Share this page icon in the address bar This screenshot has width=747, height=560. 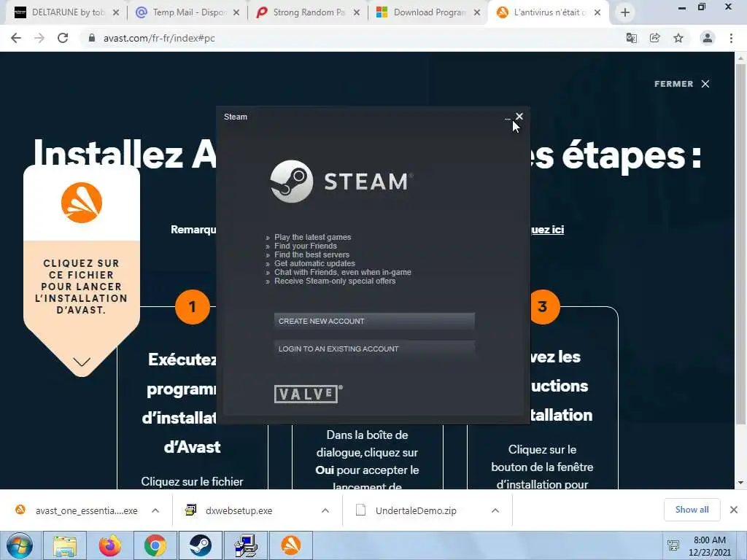click(655, 38)
